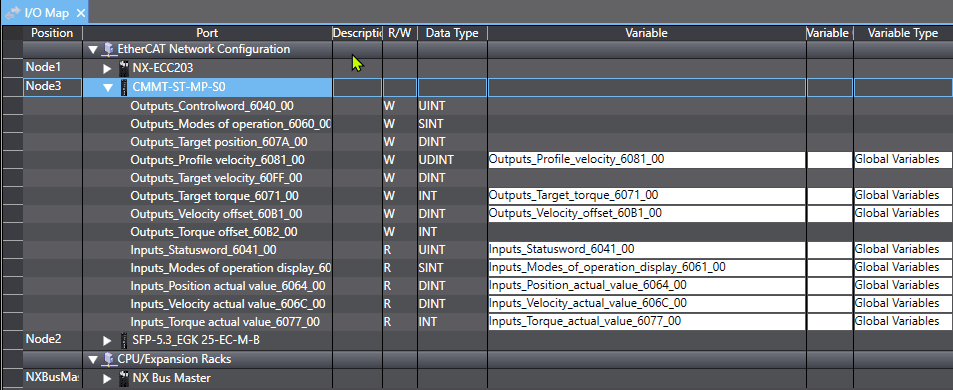The image size is (953, 390).
Task: Click the Position column header
Action: (52, 33)
